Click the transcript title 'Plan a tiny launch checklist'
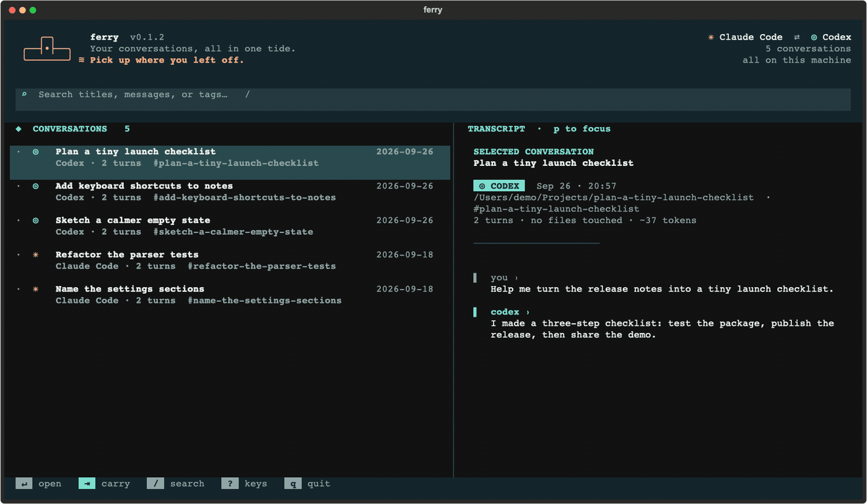Screen dimensions: 867x504 tap(554, 163)
